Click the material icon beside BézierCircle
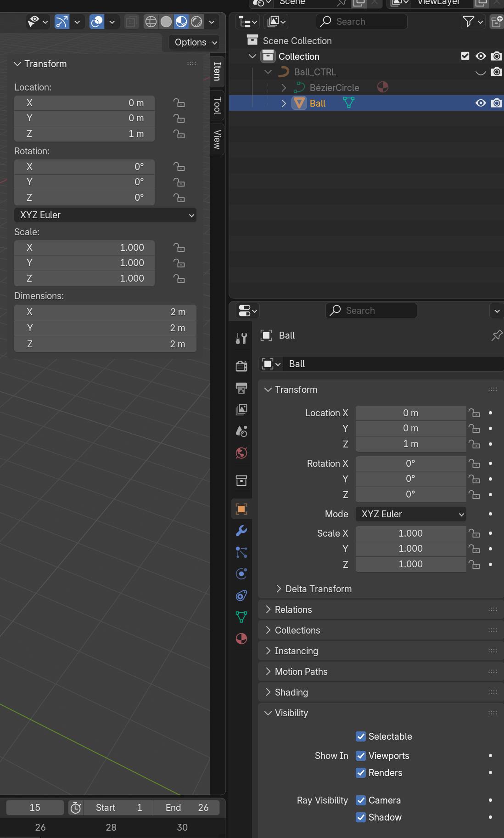Screen dimensions: 504x838 tap(383, 87)
